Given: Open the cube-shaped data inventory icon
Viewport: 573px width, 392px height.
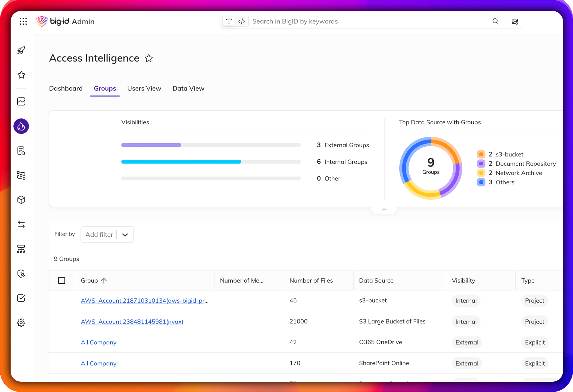Looking at the screenshot, I should click(x=21, y=200).
